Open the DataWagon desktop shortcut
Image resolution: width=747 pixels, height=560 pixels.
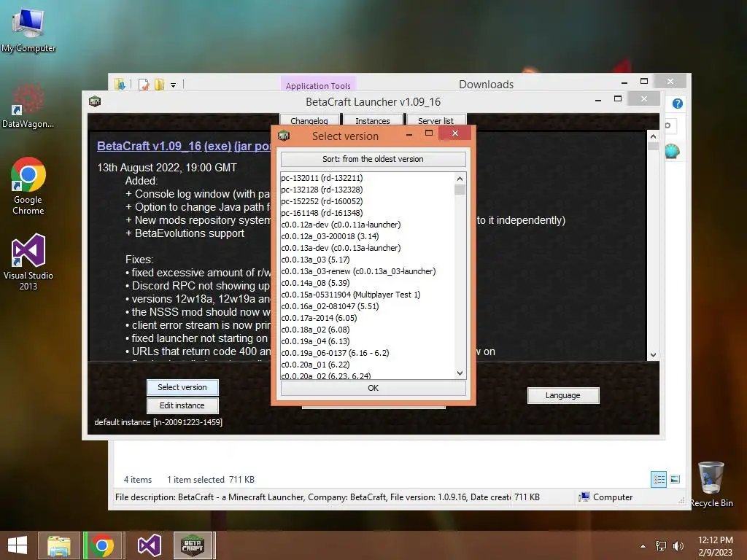tap(28, 106)
